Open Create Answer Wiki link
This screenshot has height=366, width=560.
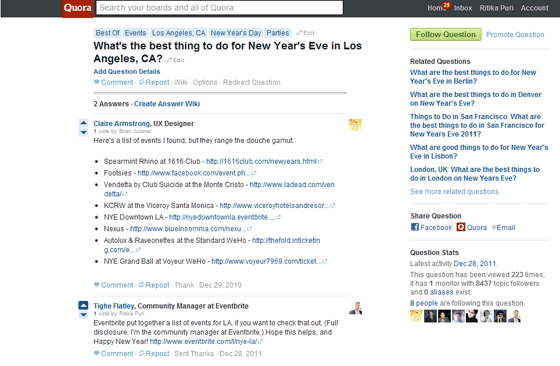[167, 104]
